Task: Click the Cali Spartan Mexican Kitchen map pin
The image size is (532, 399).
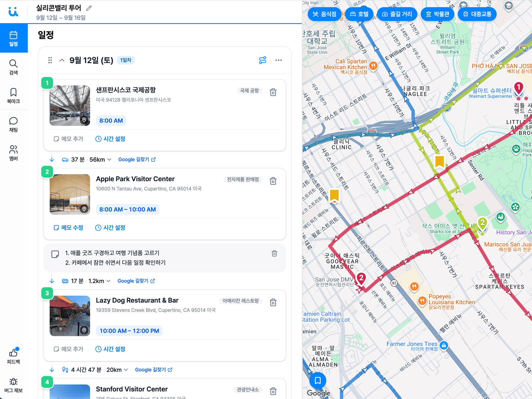Action: point(373,66)
